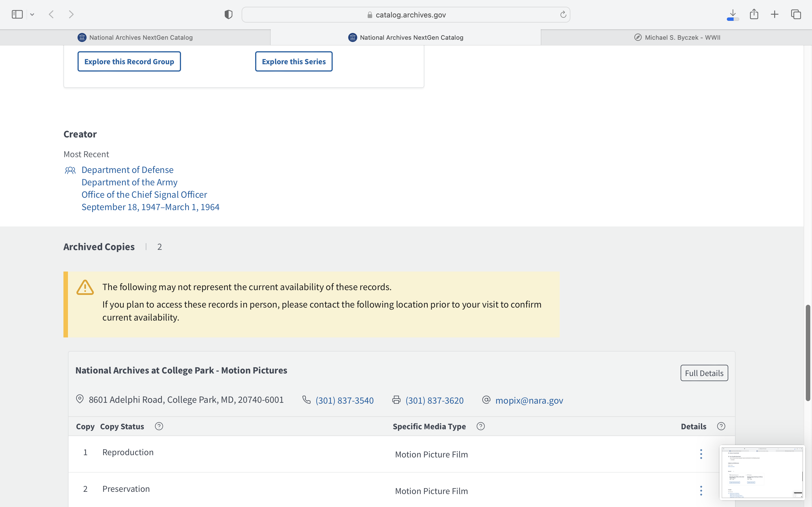Click the help icon beside Details
Screen dimensions: 812x507
click(x=721, y=426)
